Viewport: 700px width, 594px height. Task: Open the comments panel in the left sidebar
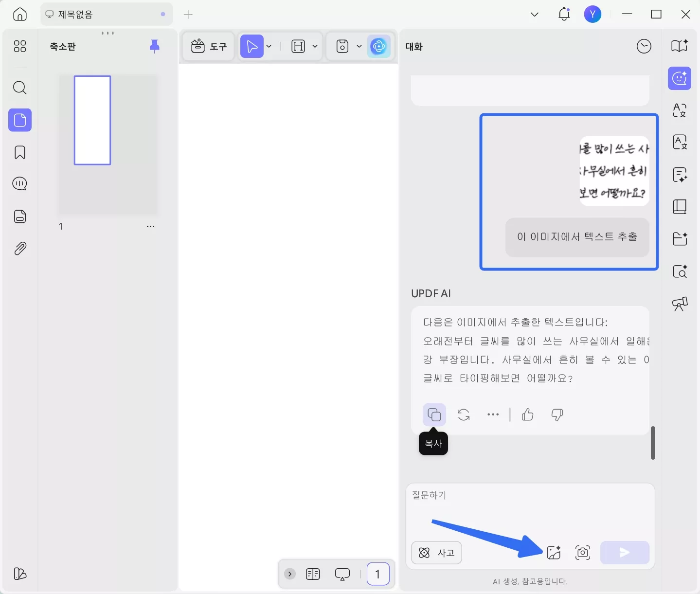[19, 183]
